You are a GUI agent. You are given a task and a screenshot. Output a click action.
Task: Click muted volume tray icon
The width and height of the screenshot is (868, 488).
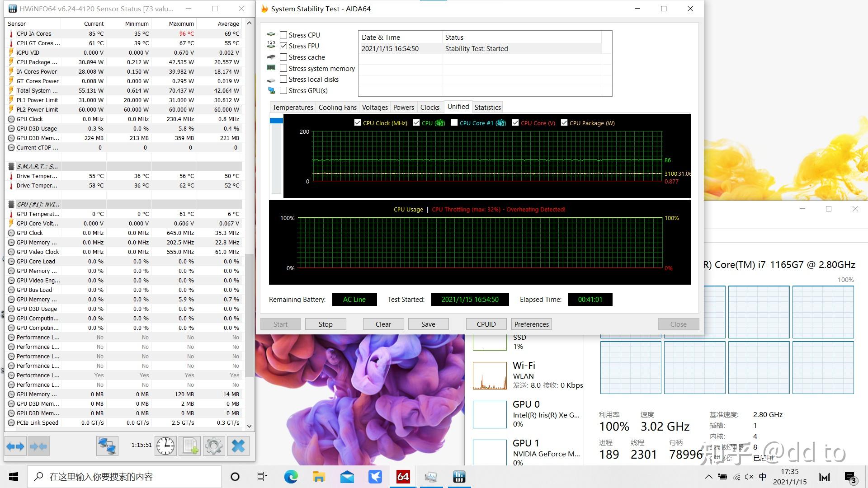[x=749, y=477]
